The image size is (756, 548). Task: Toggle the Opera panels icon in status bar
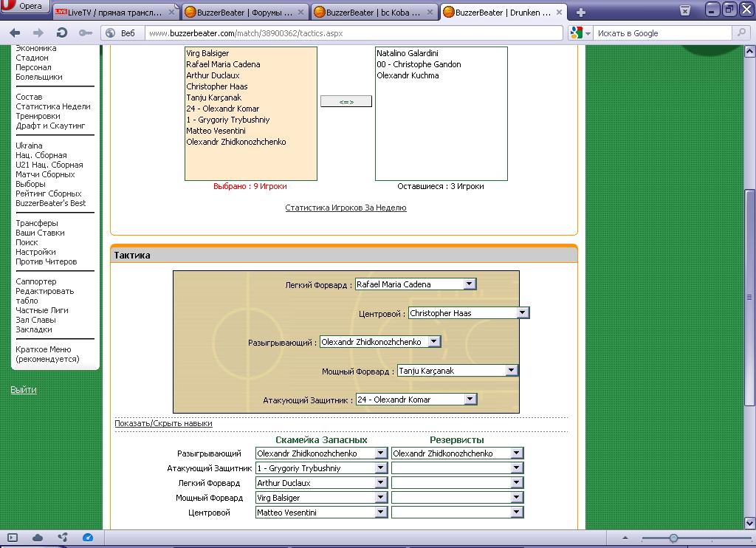[x=13, y=538]
